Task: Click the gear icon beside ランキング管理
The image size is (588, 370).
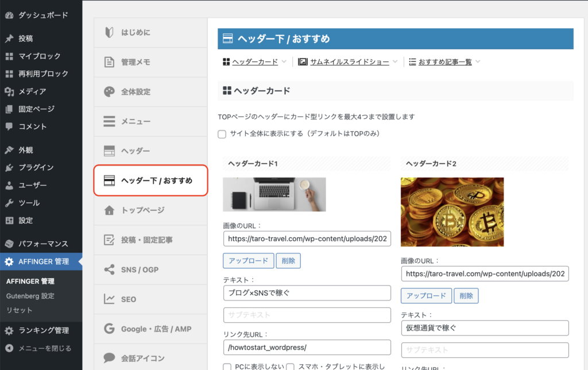Action: 9,330
